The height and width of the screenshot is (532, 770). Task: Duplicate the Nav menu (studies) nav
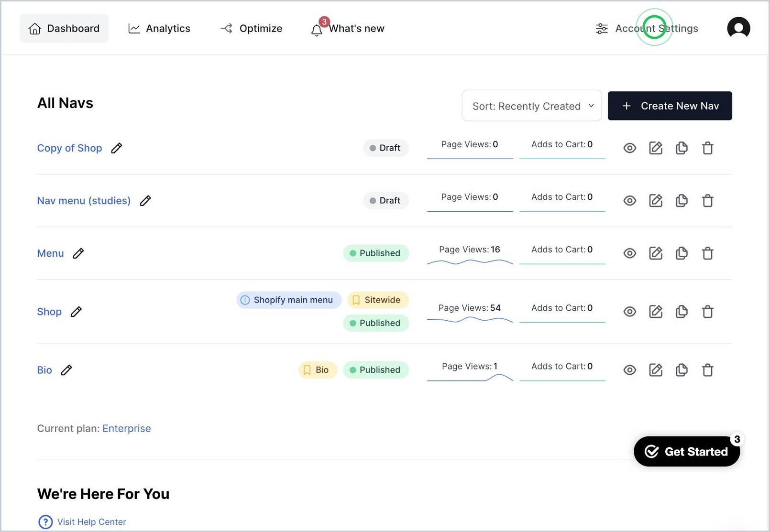(682, 201)
